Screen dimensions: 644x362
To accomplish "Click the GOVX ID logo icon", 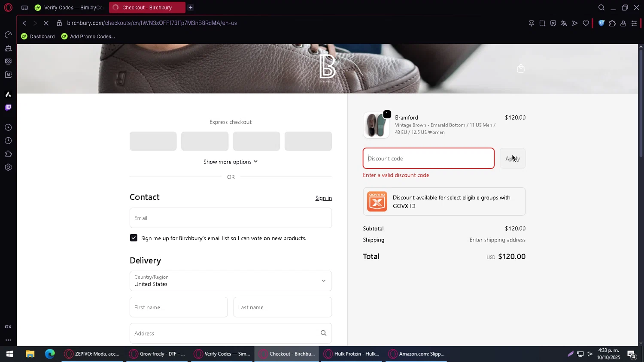I will [x=377, y=202].
